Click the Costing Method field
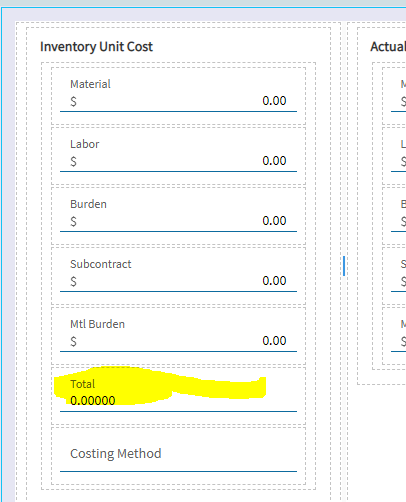 pos(178,454)
